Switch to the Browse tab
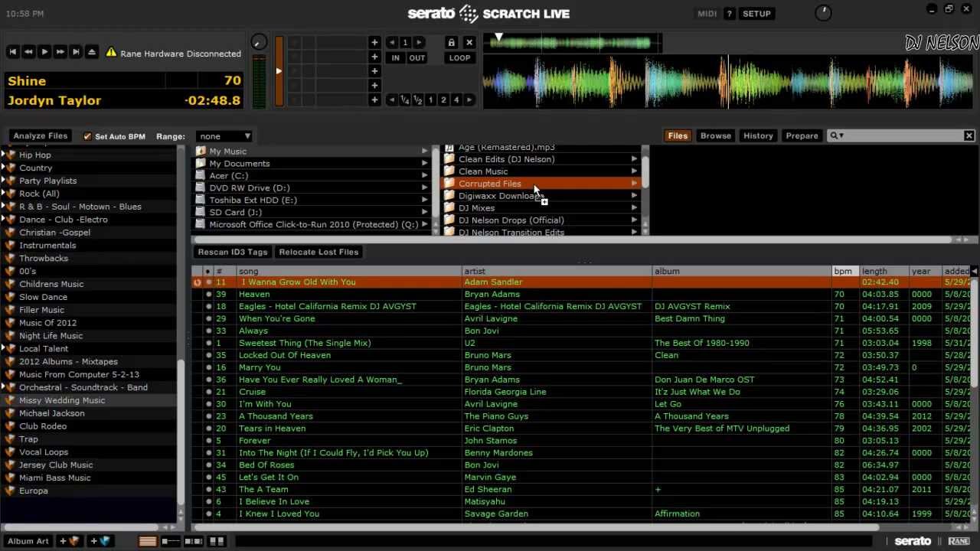The height and width of the screenshot is (551, 980). pos(716,136)
